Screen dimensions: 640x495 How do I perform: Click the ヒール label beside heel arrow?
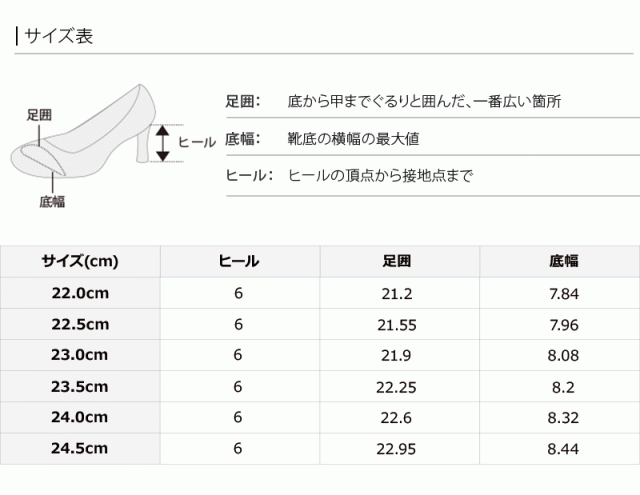coord(196,142)
